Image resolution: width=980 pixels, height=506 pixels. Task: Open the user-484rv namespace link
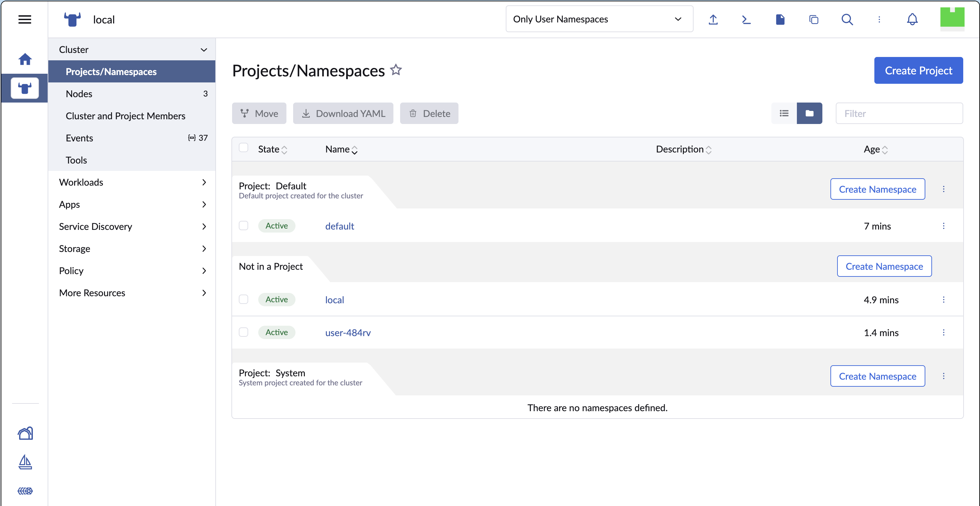pyautogui.click(x=348, y=333)
